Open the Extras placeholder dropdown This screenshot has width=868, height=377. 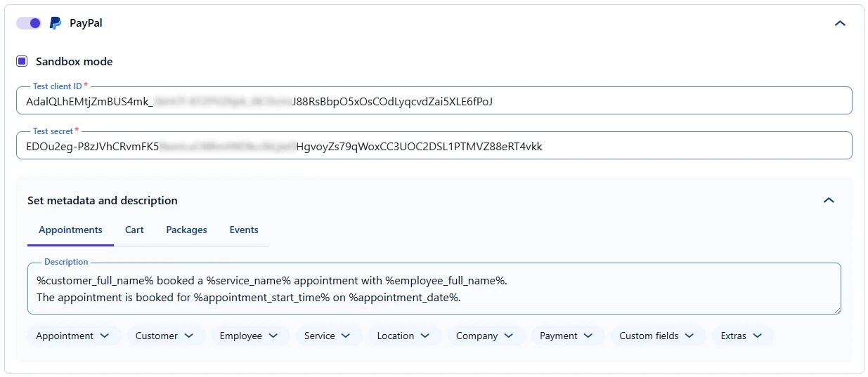point(741,336)
